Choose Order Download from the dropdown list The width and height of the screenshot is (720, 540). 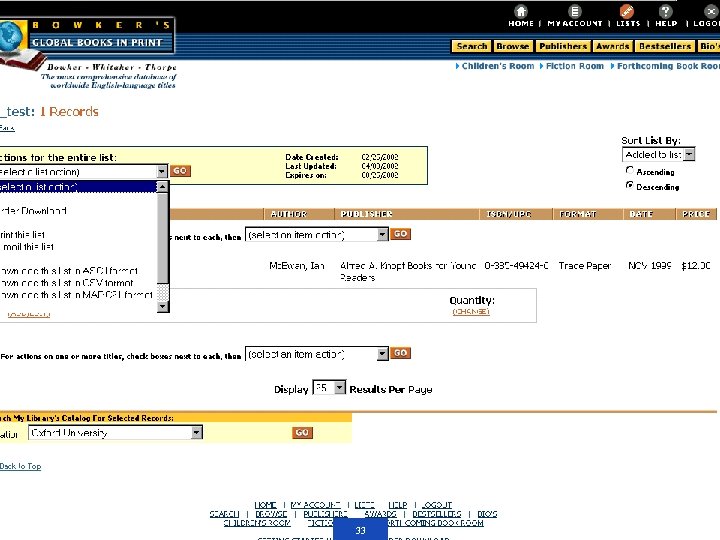(33, 211)
